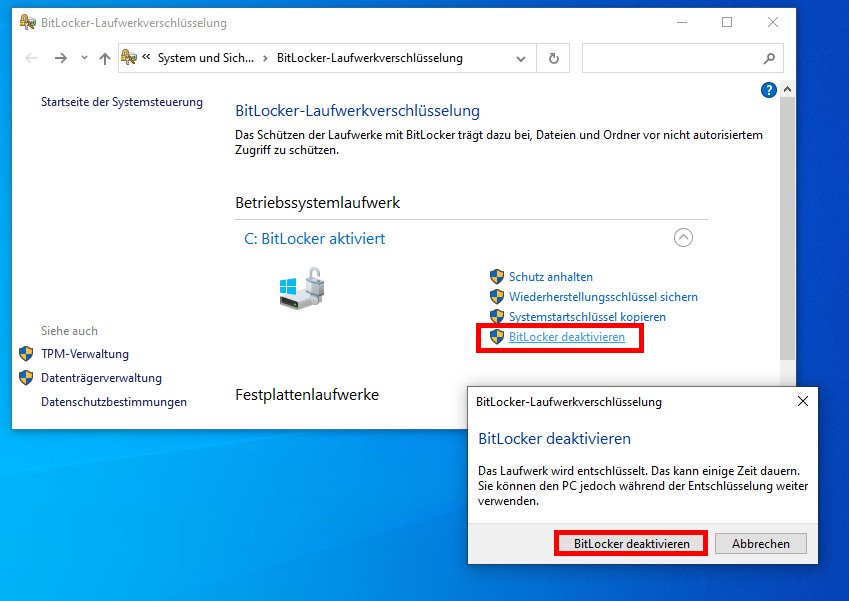Click shield icon beside 'TPM-Verwaltung'

26,354
